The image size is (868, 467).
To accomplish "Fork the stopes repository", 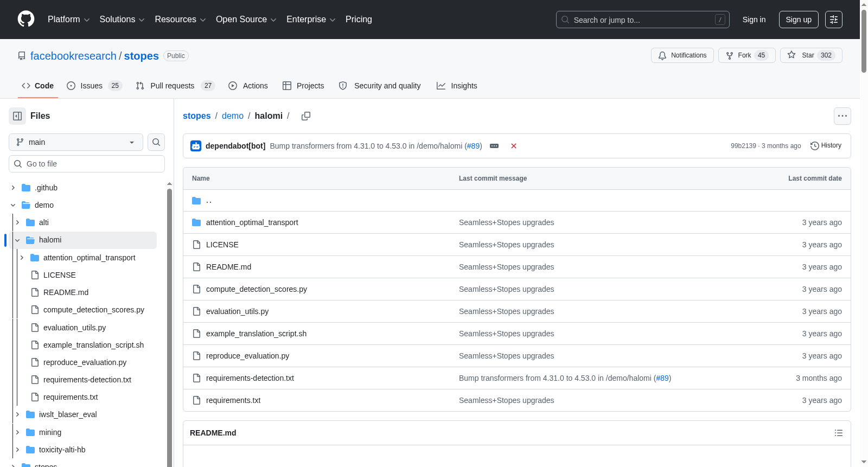I will pos(747,55).
